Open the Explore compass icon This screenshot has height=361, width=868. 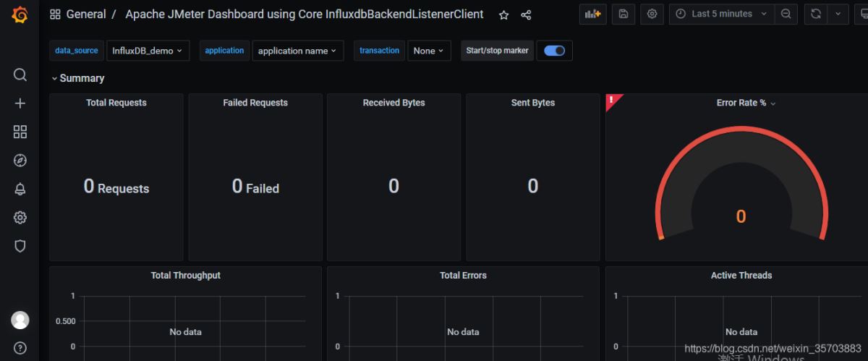click(x=20, y=161)
